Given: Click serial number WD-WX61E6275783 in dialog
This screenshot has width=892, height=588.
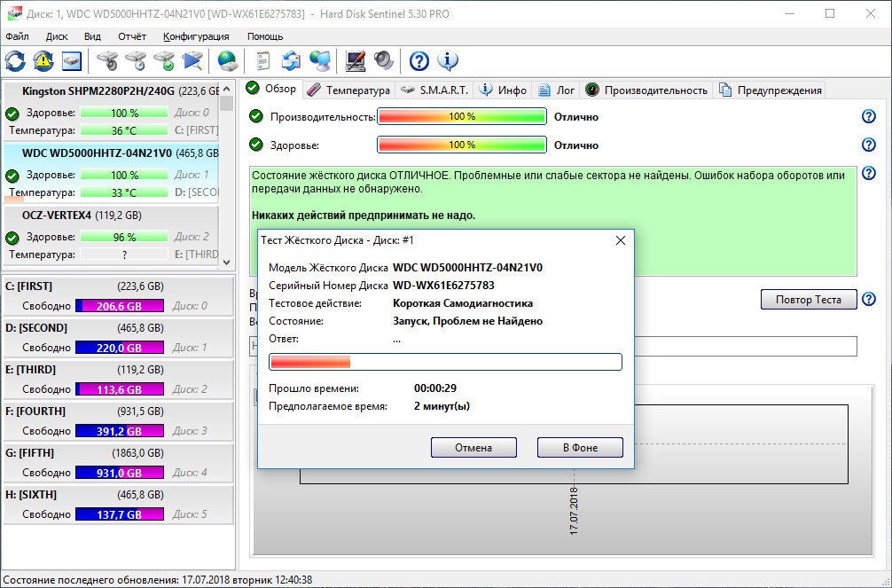Looking at the screenshot, I should pyautogui.click(x=443, y=286).
